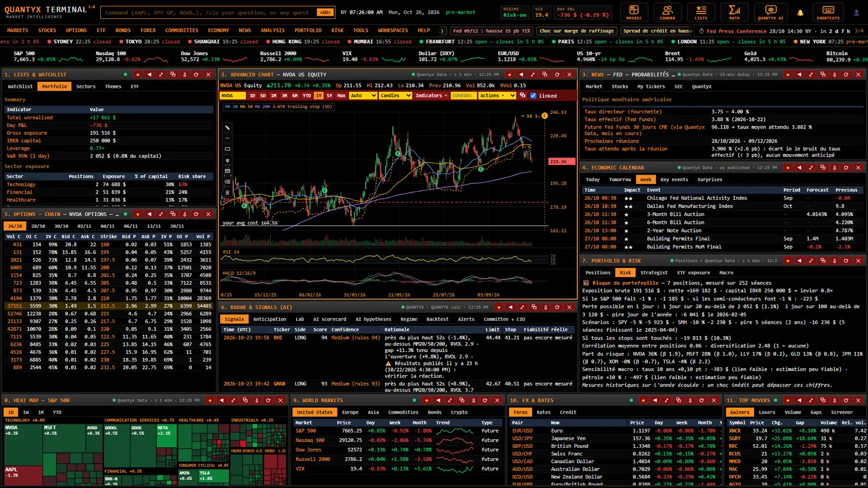Open the Lists icon in header
Image resolution: width=868 pixels, height=488 pixels.
point(701,12)
